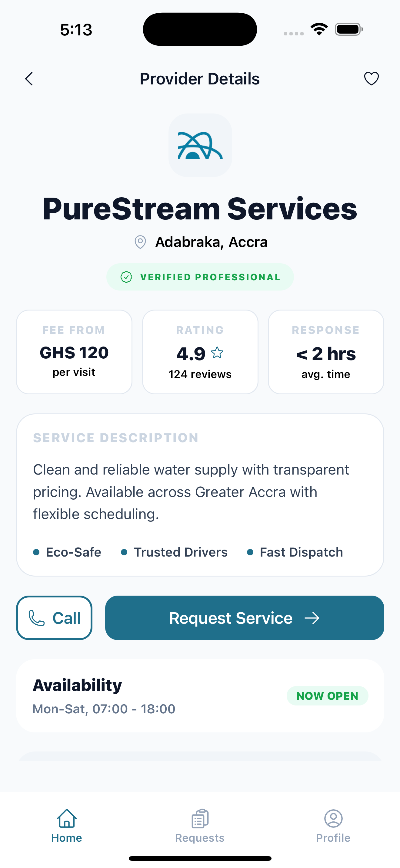Call the provider
This screenshot has height=868, width=400.
pos(54,618)
